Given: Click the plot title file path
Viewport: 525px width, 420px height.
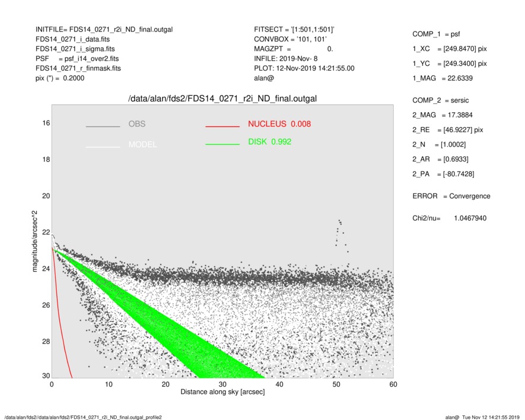Looking at the screenshot, I should point(226,98).
